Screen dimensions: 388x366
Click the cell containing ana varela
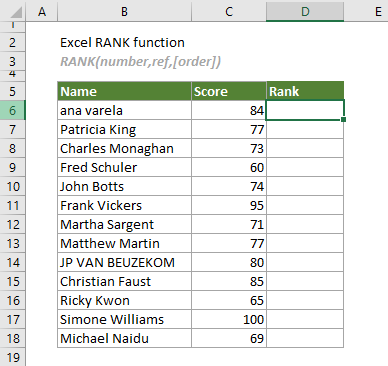(124, 110)
